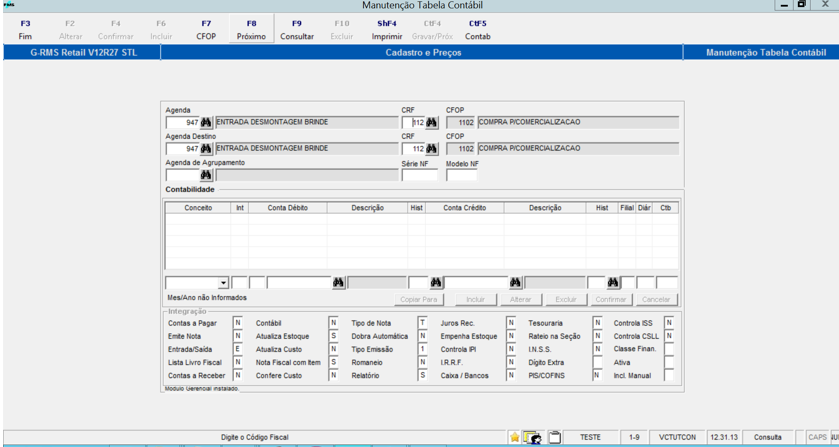The image size is (839, 447).
Task: Search Conta Crédito with the binoculars icon
Action: [515, 283]
